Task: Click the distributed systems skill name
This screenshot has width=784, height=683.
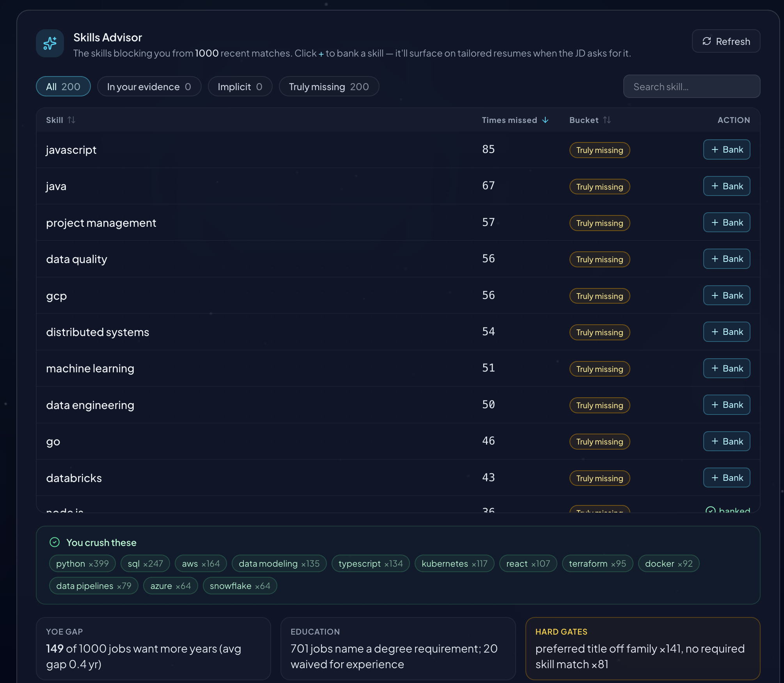Action: (x=98, y=332)
